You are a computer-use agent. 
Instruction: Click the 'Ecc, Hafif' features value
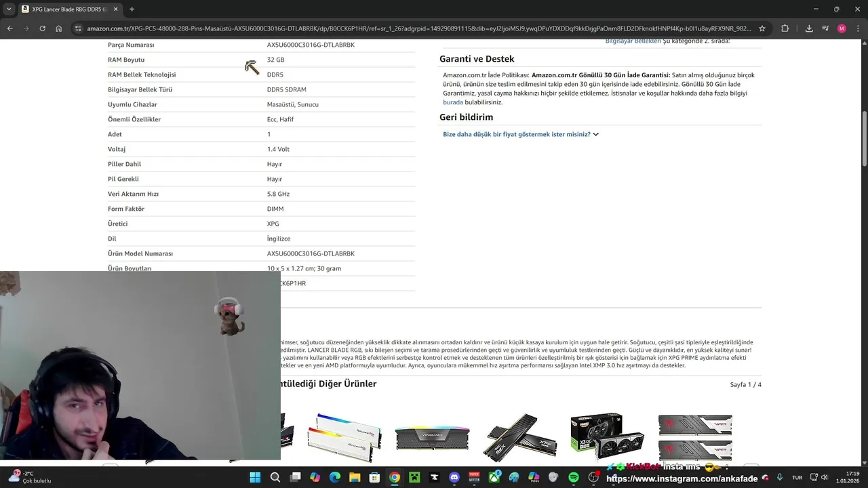pyautogui.click(x=280, y=119)
